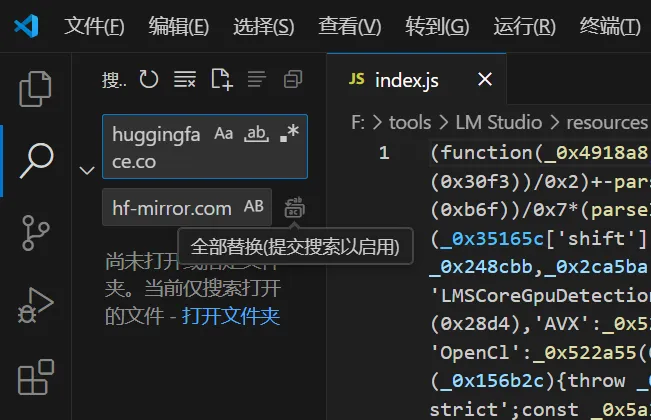Click the VS Code logo icon
651x420 pixels.
pyautogui.click(x=26, y=26)
